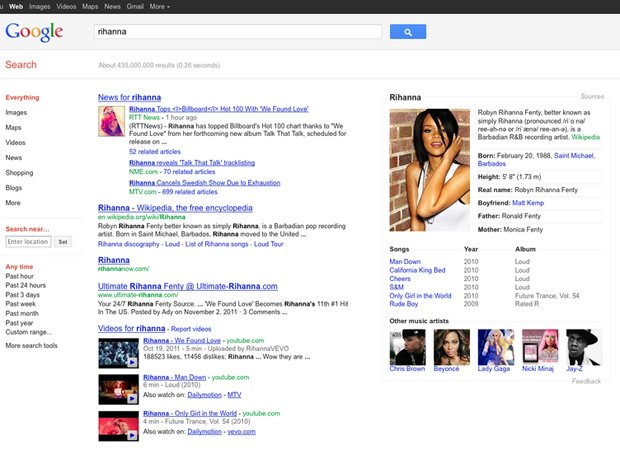Click the Enter location text field
The width and height of the screenshot is (620, 450).
click(x=28, y=242)
